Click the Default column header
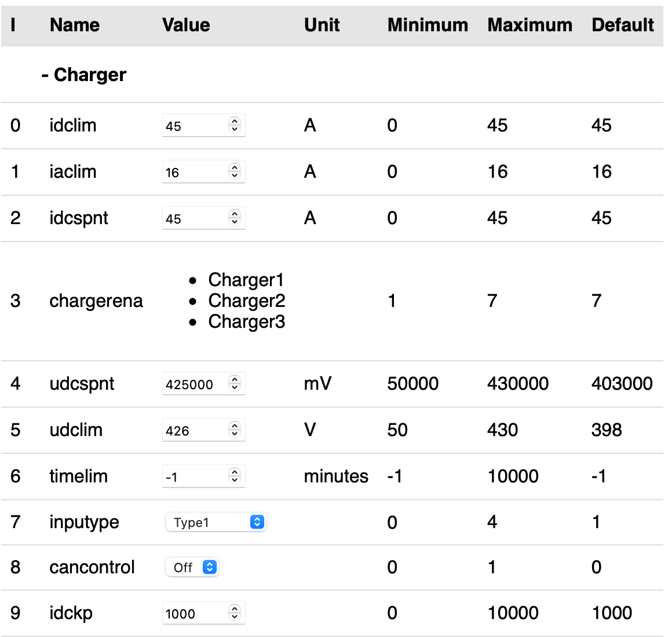The image size is (672, 637). tap(623, 25)
